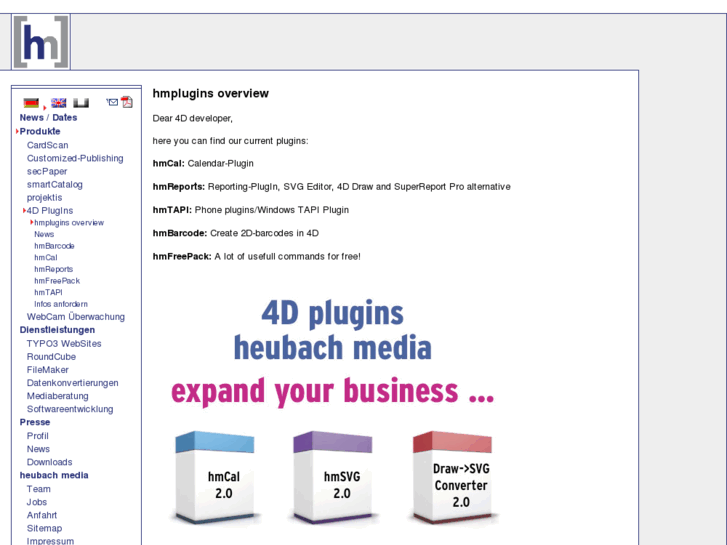This screenshot has width=727, height=545.
Task: Open the Downloads link
Action: 50,462
